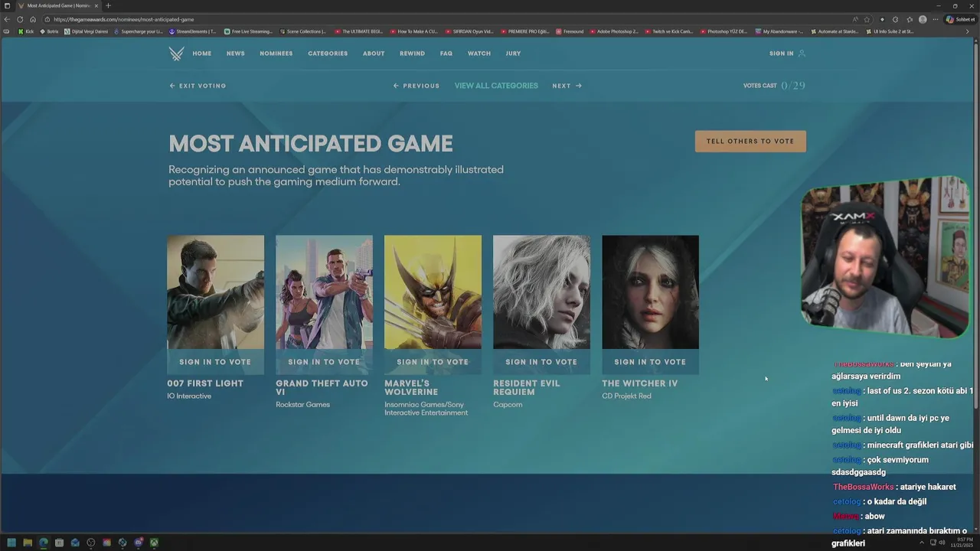This screenshot has height=551, width=980.
Task: Open the Kick bookmark
Action: click(x=26, y=31)
